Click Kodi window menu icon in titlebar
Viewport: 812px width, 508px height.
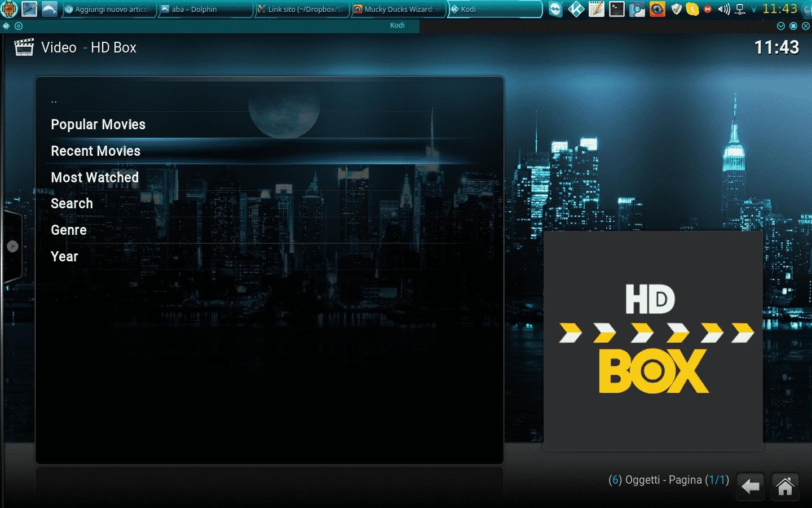(6, 26)
